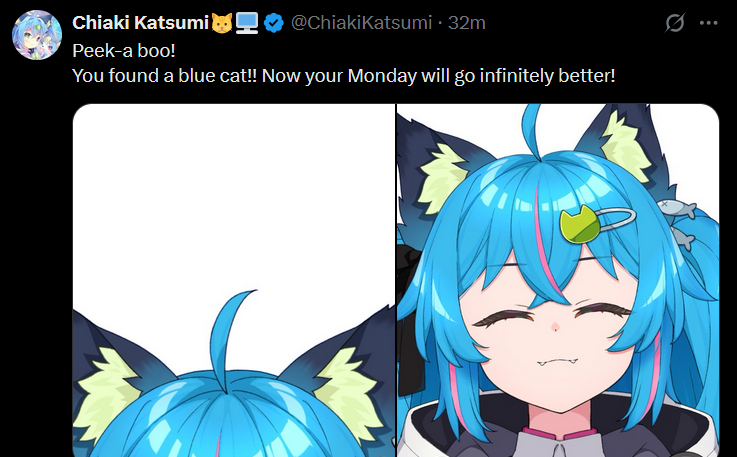Click the ahoge in the left image

(x=228, y=341)
